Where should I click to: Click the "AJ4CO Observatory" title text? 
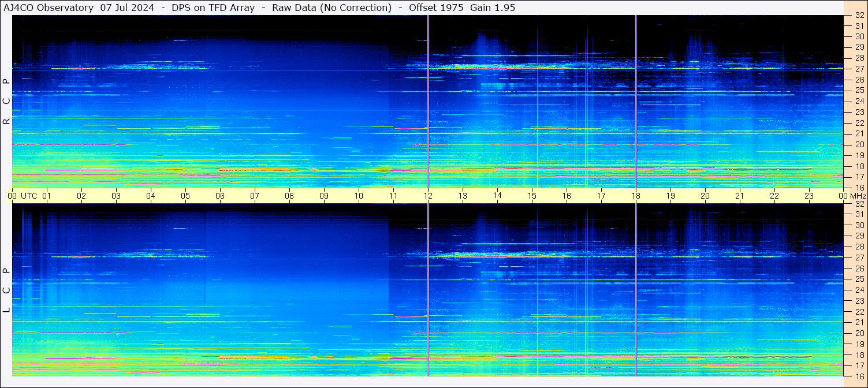coord(49,8)
